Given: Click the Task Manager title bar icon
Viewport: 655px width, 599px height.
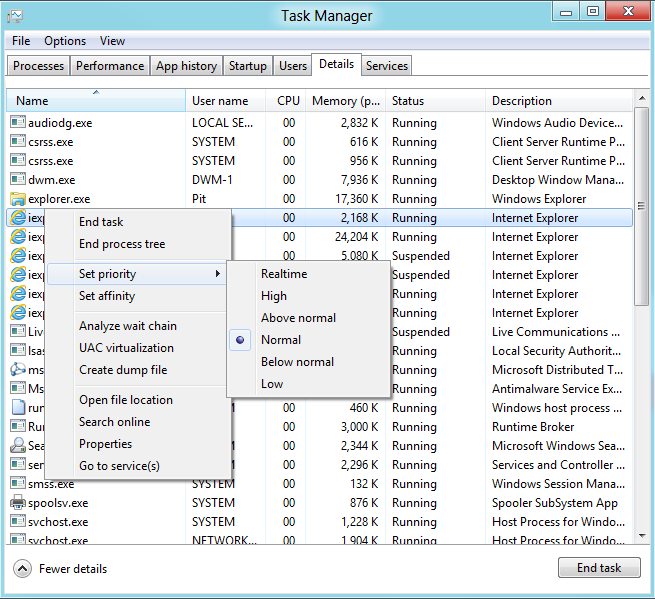Looking at the screenshot, I should (15, 16).
